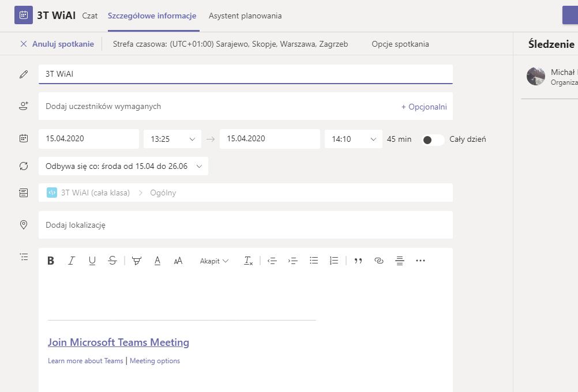The width and height of the screenshot is (578, 392).
Task: Apply italic formatting in editor toolbar
Action: coord(72,261)
